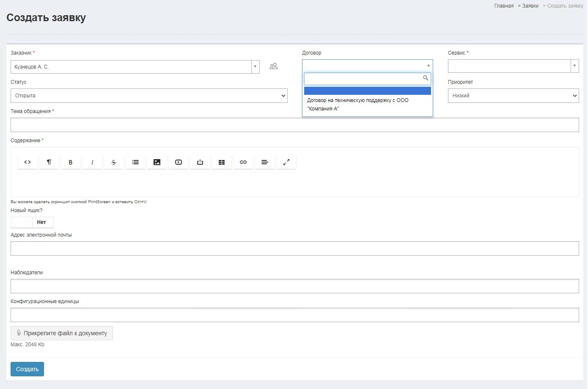Expand the editor to fullscreen mode
The width and height of the screenshot is (588, 389).
286,162
